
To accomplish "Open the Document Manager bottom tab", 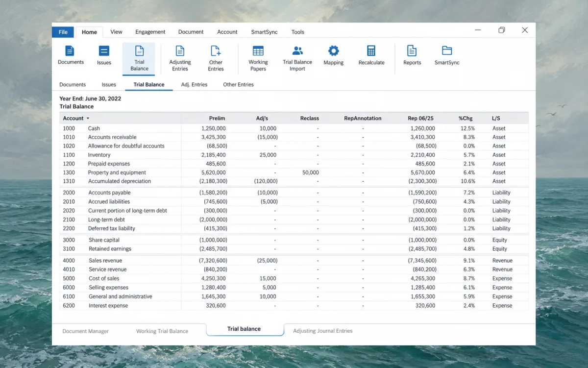I will tap(86, 331).
